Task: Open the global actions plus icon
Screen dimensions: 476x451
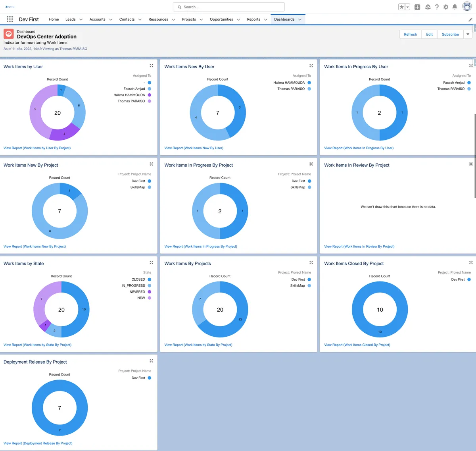Action: click(x=417, y=7)
